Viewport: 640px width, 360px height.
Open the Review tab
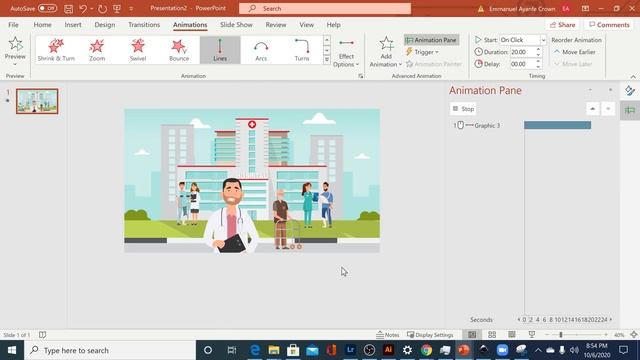click(x=276, y=24)
